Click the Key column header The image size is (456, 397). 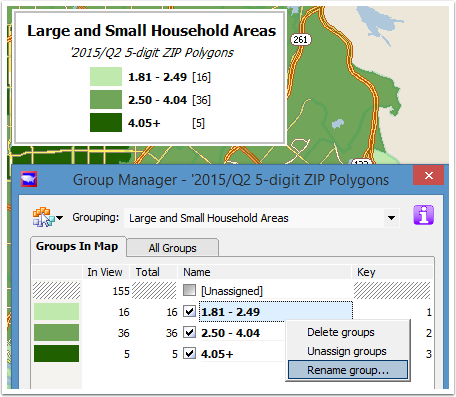pyautogui.click(x=392, y=272)
